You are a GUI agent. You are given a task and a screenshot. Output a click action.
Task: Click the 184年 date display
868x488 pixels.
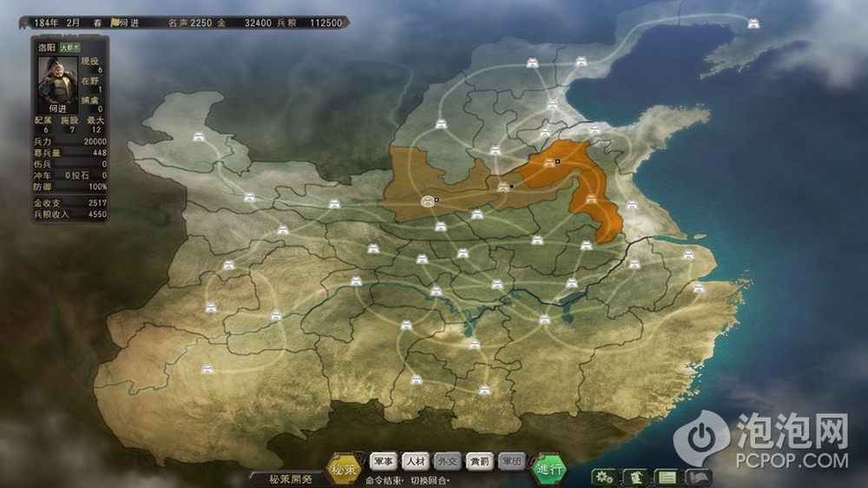pyautogui.click(x=46, y=23)
